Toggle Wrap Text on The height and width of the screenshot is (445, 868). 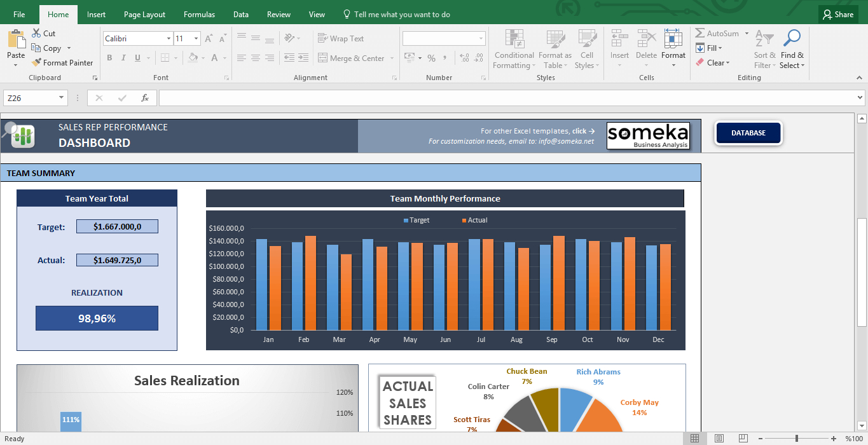tap(341, 39)
